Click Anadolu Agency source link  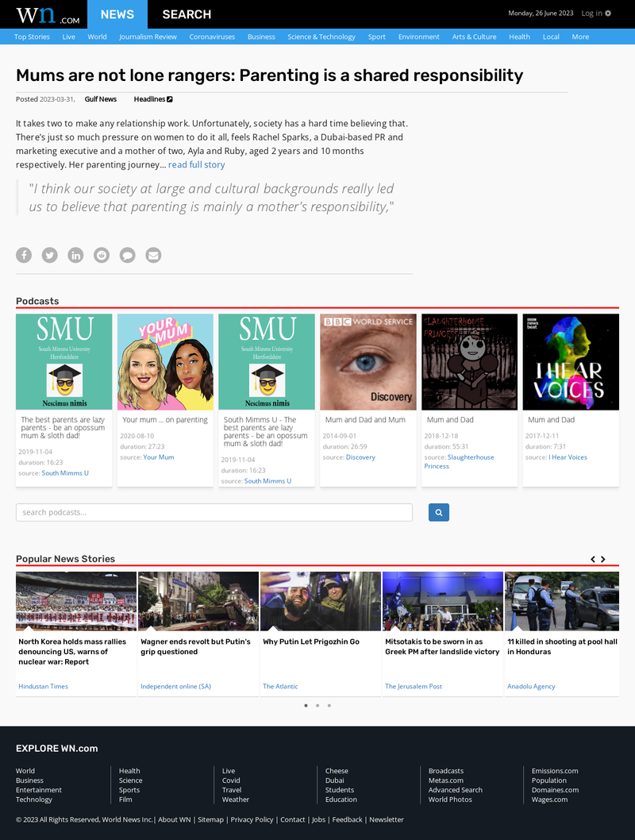click(531, 686)
